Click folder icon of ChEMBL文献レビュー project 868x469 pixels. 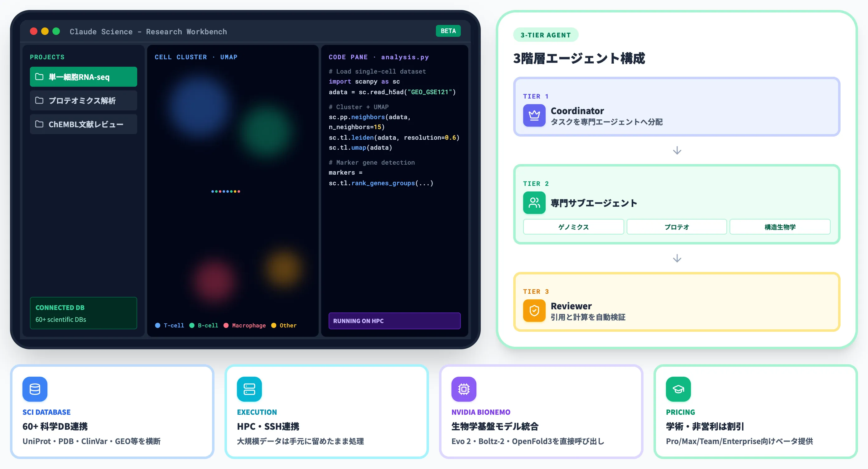39,124
